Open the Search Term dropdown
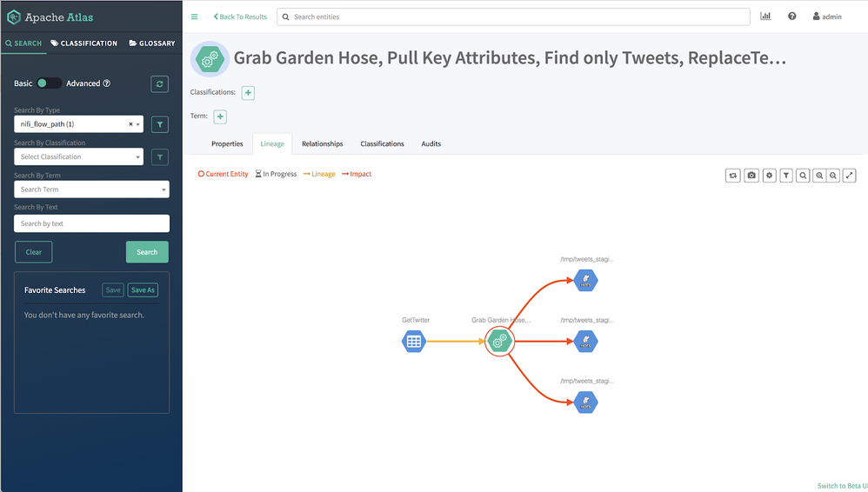The width and height of the screenshot is (868, 492). pyautogui.click(x=91, y=189)
